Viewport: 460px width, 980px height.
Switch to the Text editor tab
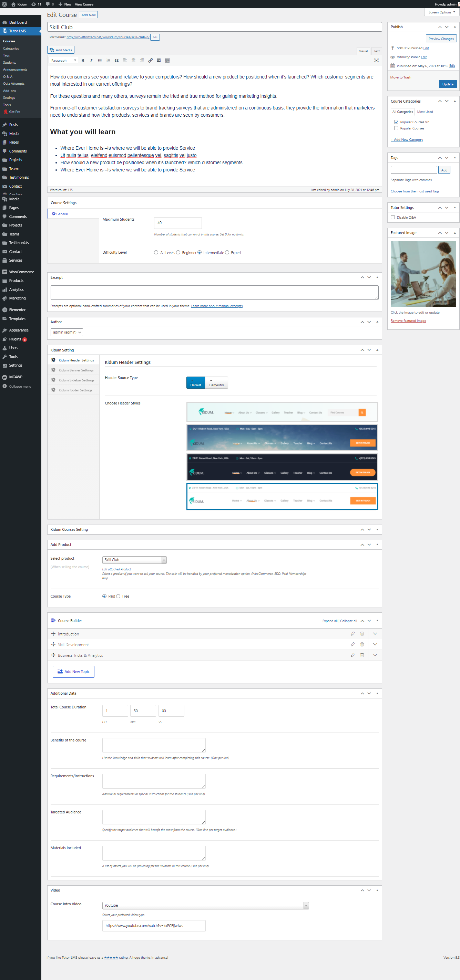click(376, 51)
